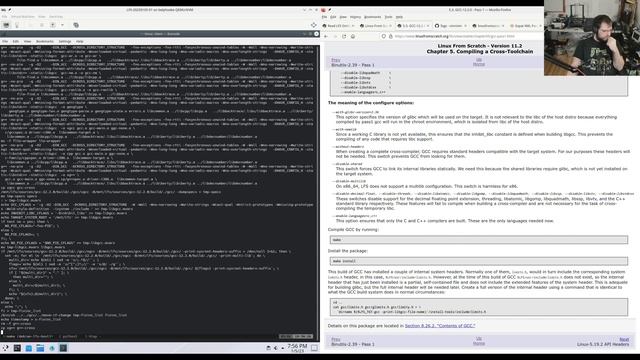Open Konsole's View menu
The image size is (640, 360).
click(x=27, y=41)
